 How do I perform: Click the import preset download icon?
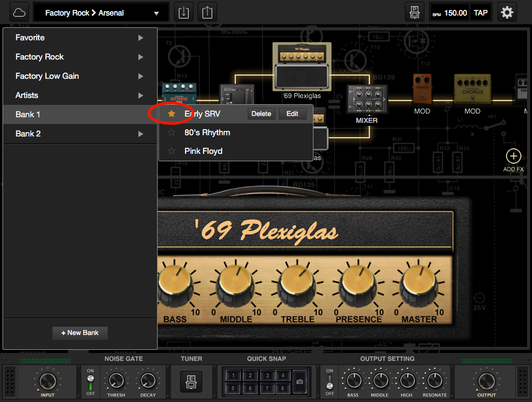click(184, 13)
